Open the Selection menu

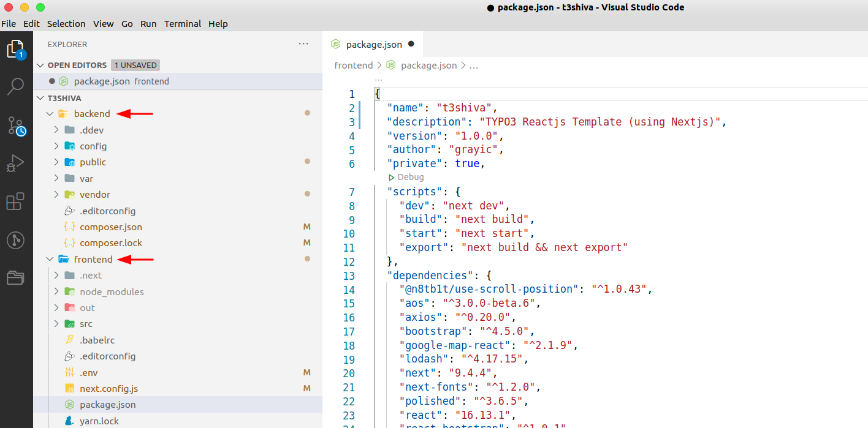pyautogui.click(x=66, y=24)
